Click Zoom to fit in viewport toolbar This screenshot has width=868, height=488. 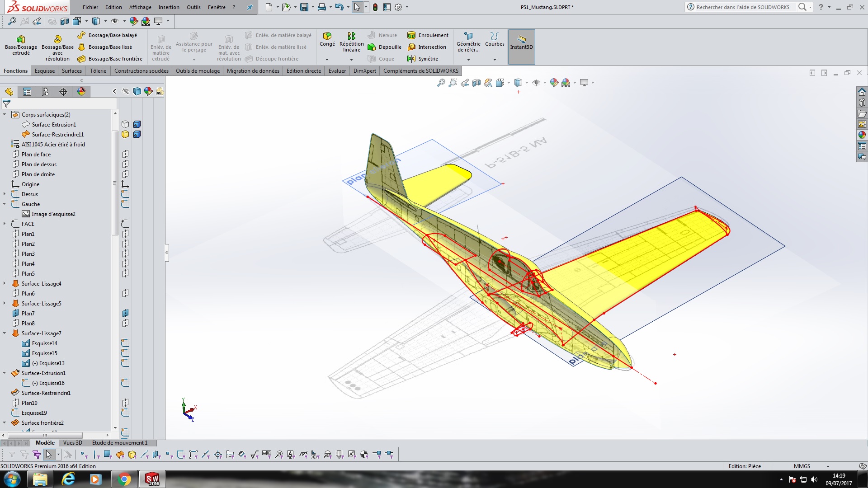(x=441, y=83)
